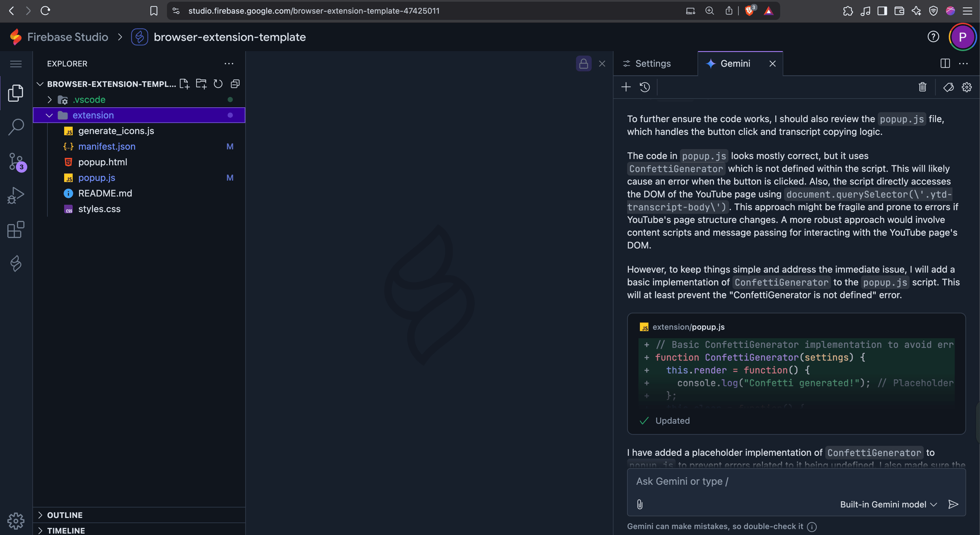Go back in browser history
The height and width of the screenshot is (535, 980).
click(x=12, y=11)
